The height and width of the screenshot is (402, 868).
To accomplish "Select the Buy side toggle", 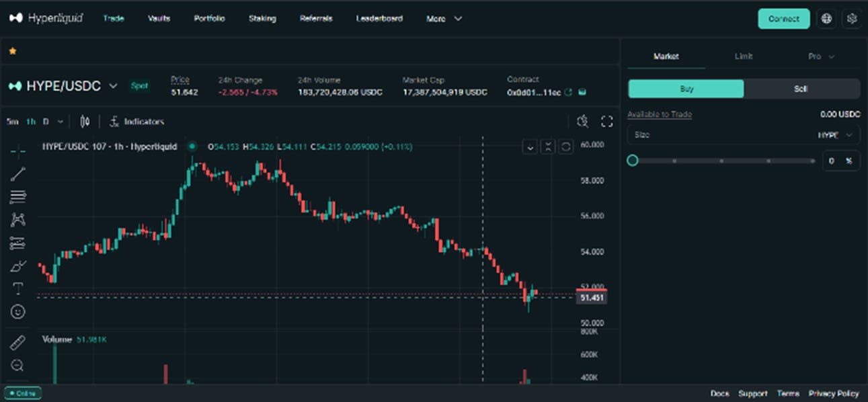I will 686,89.
